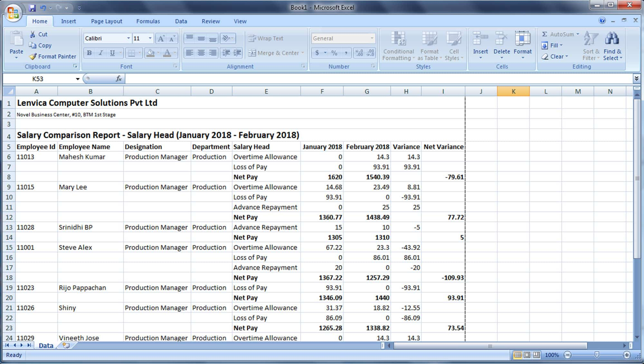Click the AutoSum icon in ribbon

pyautogui.click(x=545, y=34)
